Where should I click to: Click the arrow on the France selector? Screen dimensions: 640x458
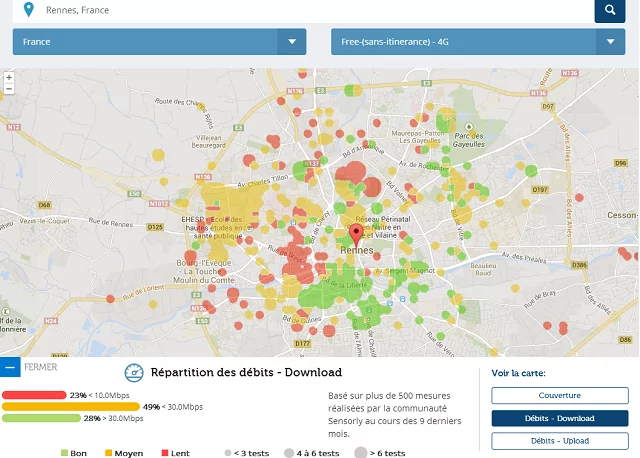[292, 42]
